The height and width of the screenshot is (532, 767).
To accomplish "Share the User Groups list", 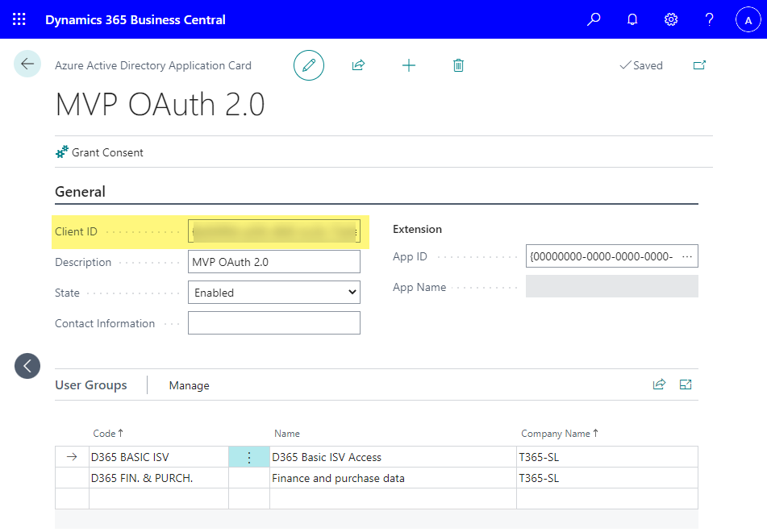I will [x=660, y=384].
